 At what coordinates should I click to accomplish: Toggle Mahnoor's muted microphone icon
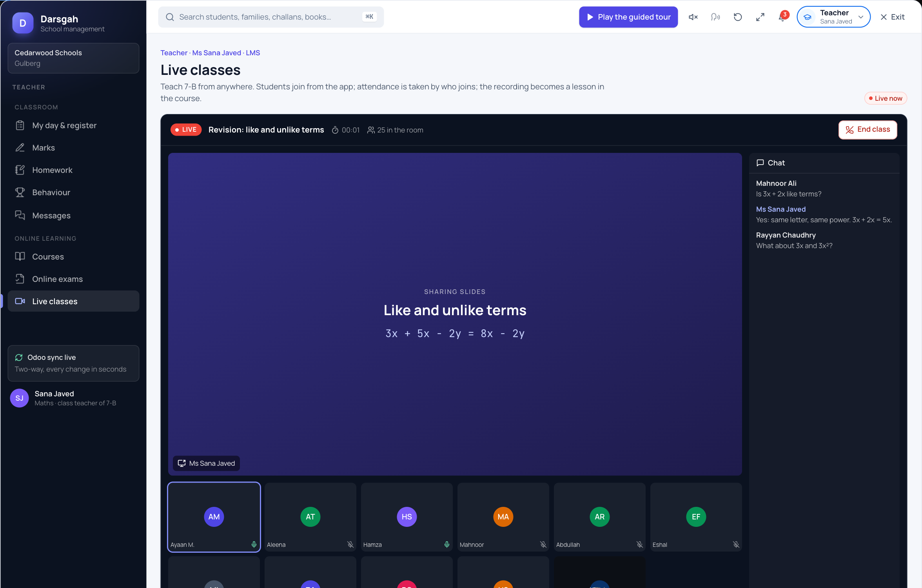(543, 544)
